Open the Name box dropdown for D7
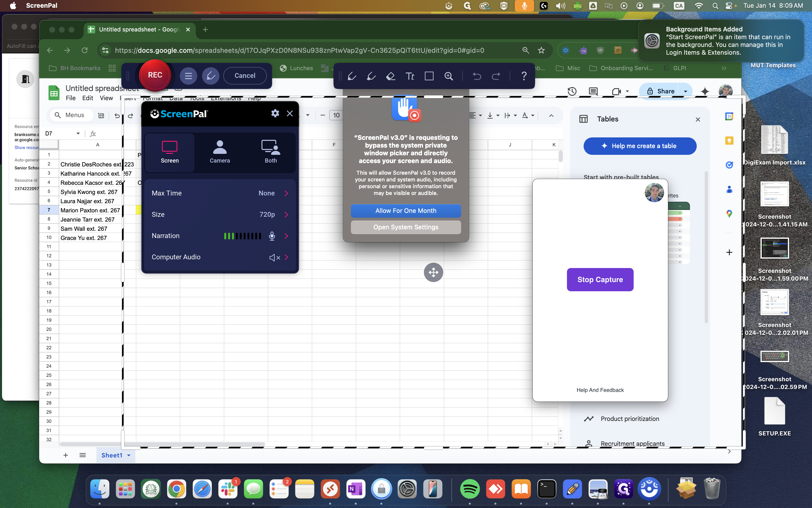 [x=78, y=133]
